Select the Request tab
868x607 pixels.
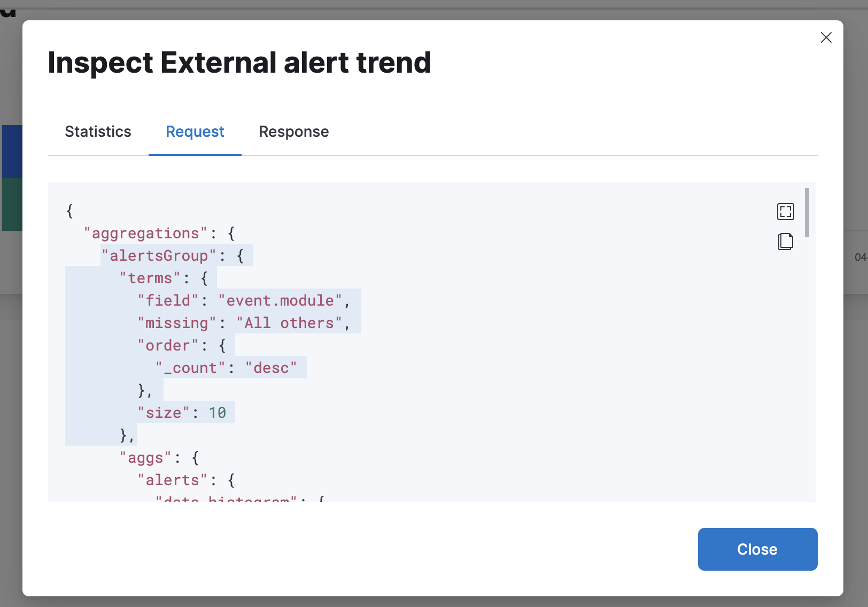195,131
